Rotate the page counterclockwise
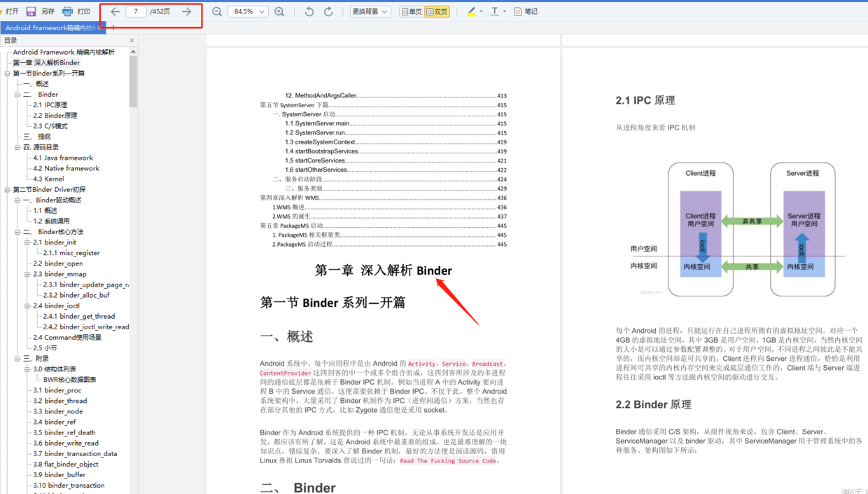 coord(308,11)
